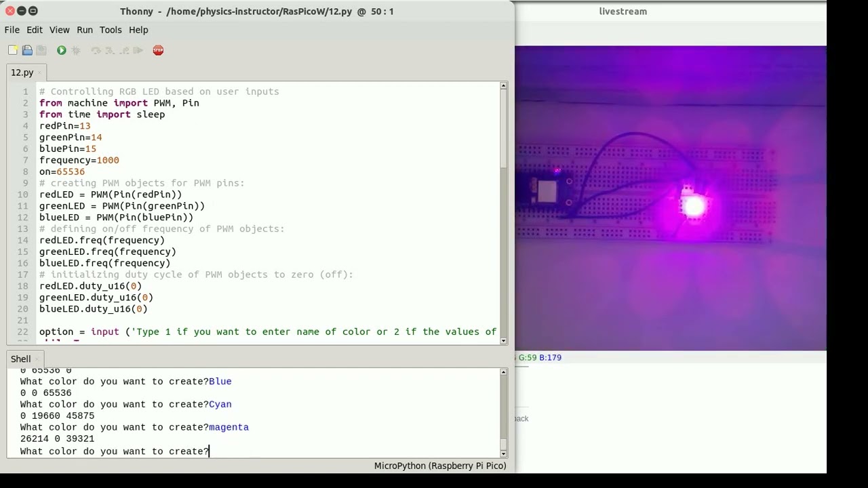868x488 pixels.
Task: Click the Shell entry 'Cyan'
Action: pyautogui.click(x=220, y=405)
